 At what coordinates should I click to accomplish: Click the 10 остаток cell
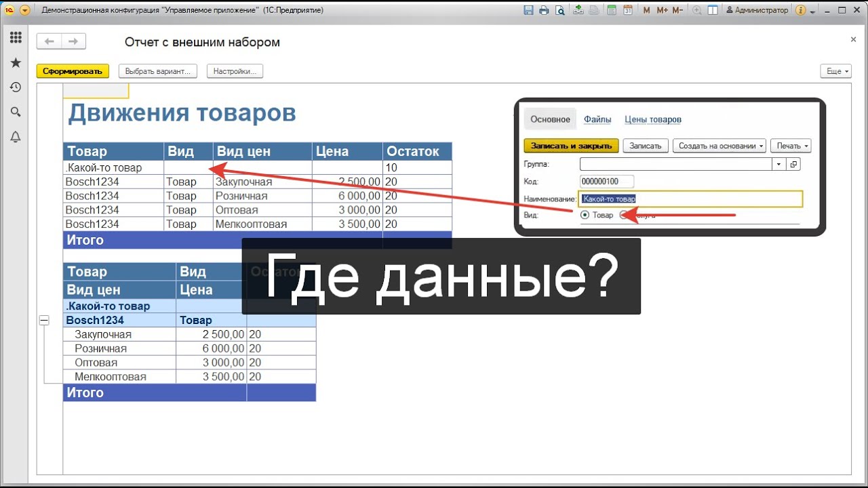(417, 167)
